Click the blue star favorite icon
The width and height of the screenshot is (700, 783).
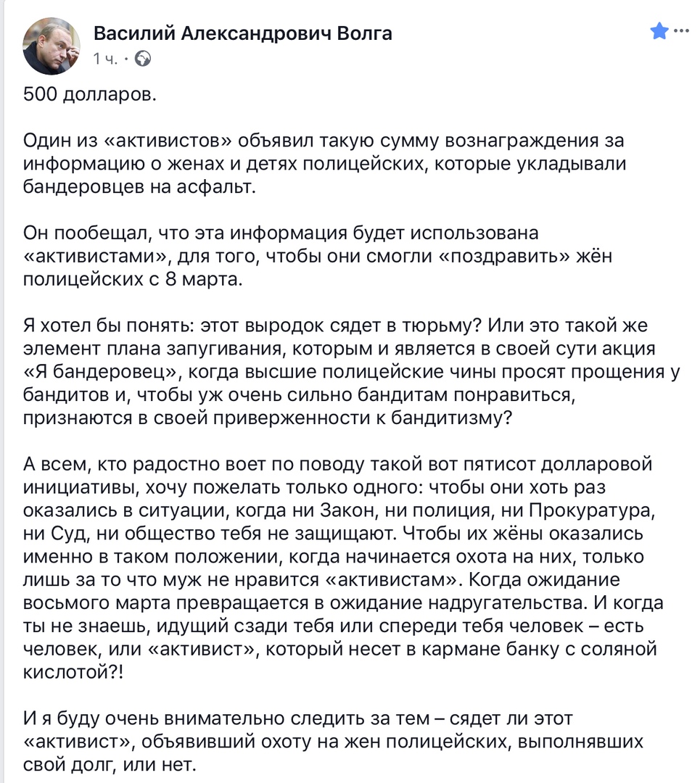(x=658, y=31)
